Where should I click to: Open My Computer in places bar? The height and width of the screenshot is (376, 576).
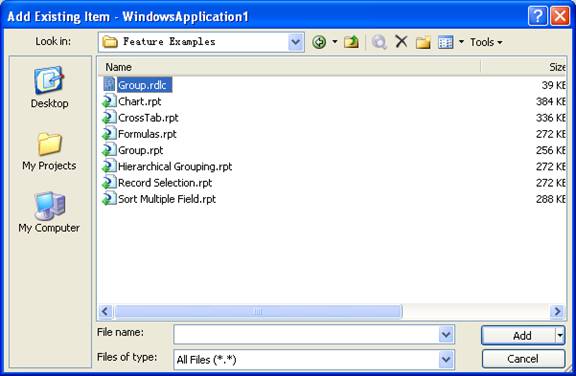(x=49, y=212)
